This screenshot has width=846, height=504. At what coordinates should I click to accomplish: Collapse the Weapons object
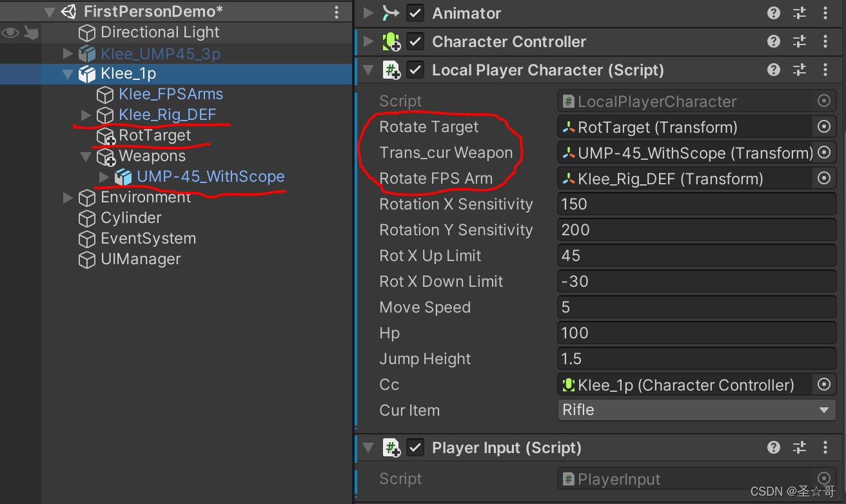pyautogui.click(x=86, y=157)
